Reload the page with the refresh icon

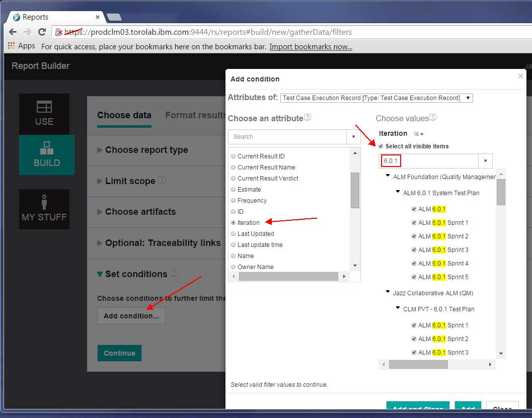pyautogui.click(x=42, y=32)
